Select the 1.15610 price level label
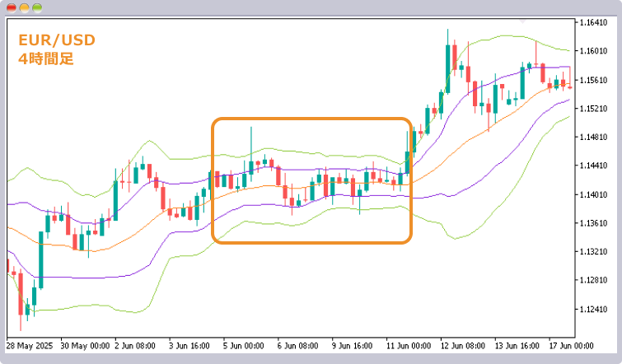This screenshot has height=364, width=622. [594, 80]
